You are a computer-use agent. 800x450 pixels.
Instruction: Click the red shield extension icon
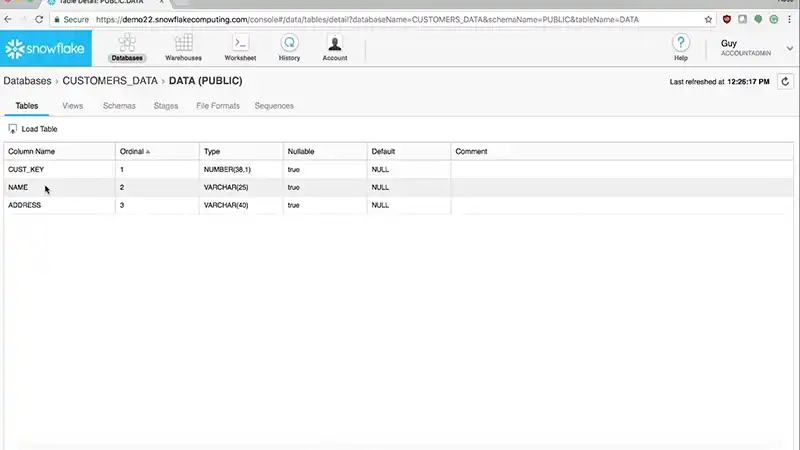point(727,19)
